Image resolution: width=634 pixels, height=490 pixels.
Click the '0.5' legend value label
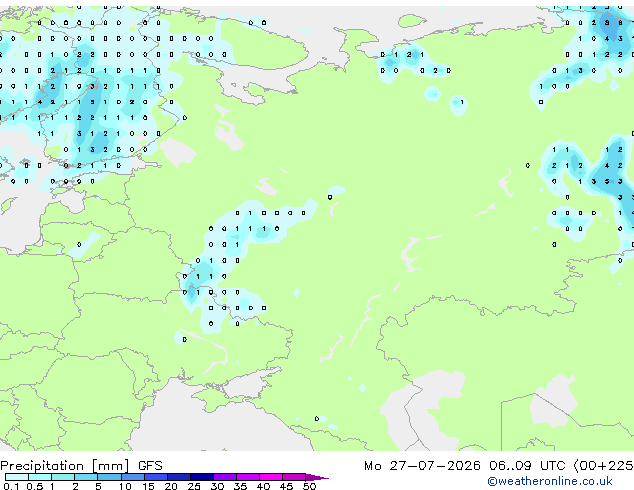point(35,486)
